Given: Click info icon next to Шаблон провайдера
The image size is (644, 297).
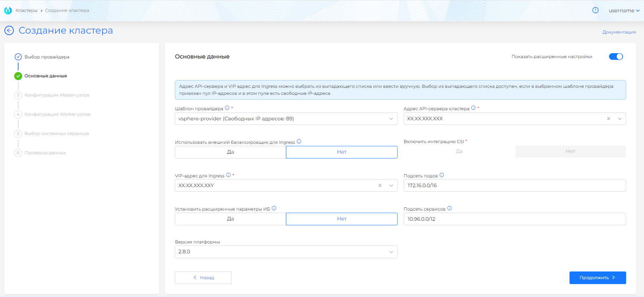Looking at the screenshot, I should pos(227,108).
